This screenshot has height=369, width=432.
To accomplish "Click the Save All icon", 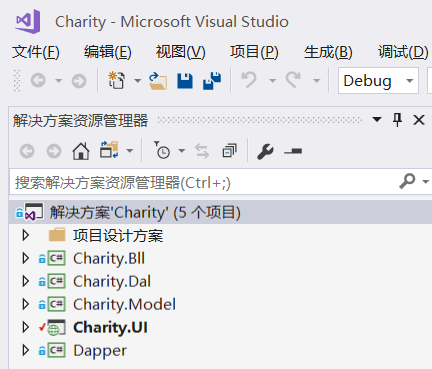I will pyautogui.click(x=212, y=80).
